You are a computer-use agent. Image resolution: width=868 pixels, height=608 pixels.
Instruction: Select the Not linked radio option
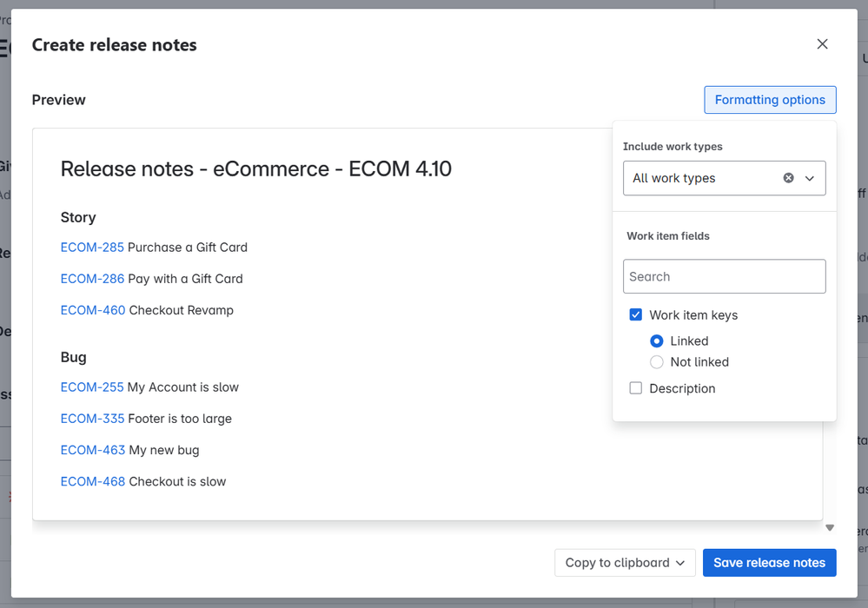click(x=657, y=362)
